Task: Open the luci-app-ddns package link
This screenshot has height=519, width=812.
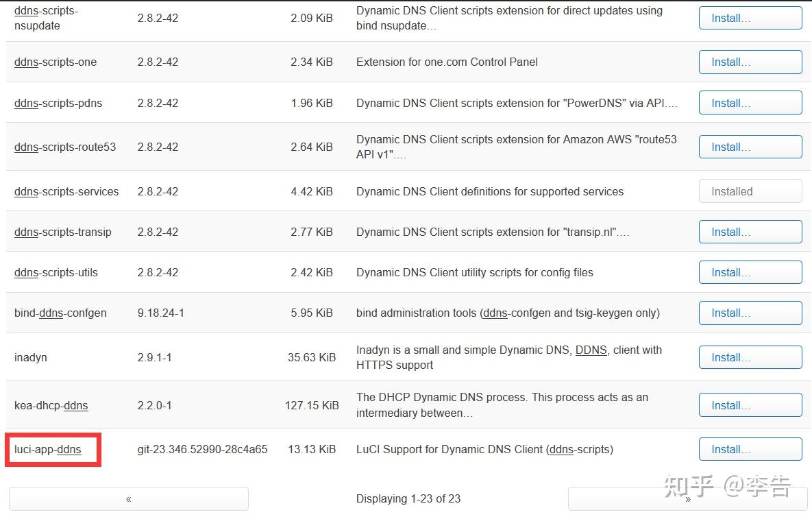Action: click(x=45, y=449)
